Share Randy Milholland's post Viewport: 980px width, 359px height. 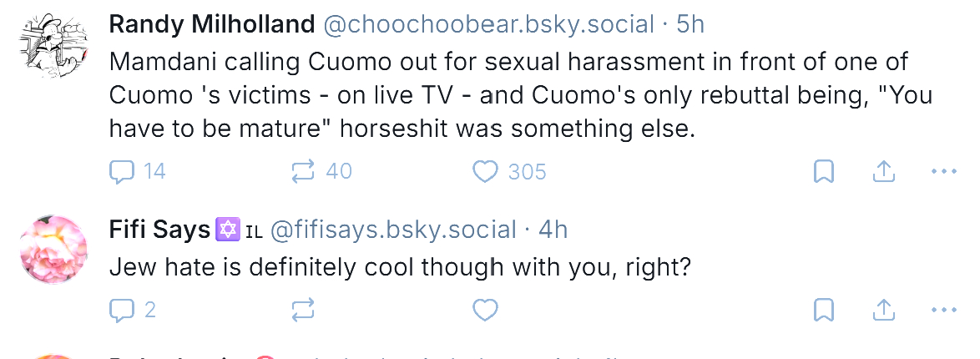click(883, 172)
